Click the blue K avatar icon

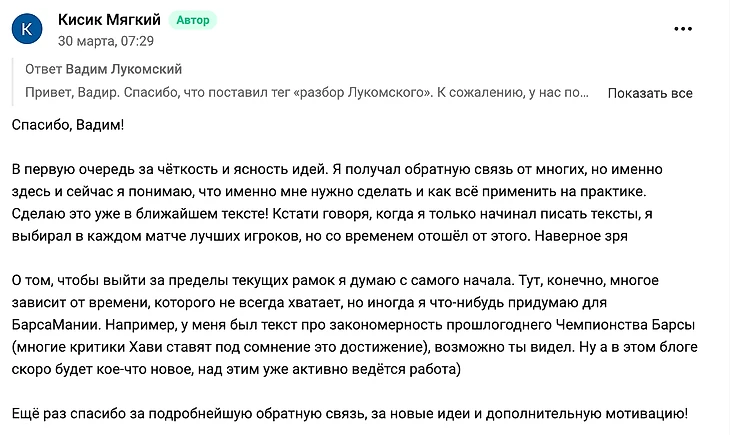[27, 29]
